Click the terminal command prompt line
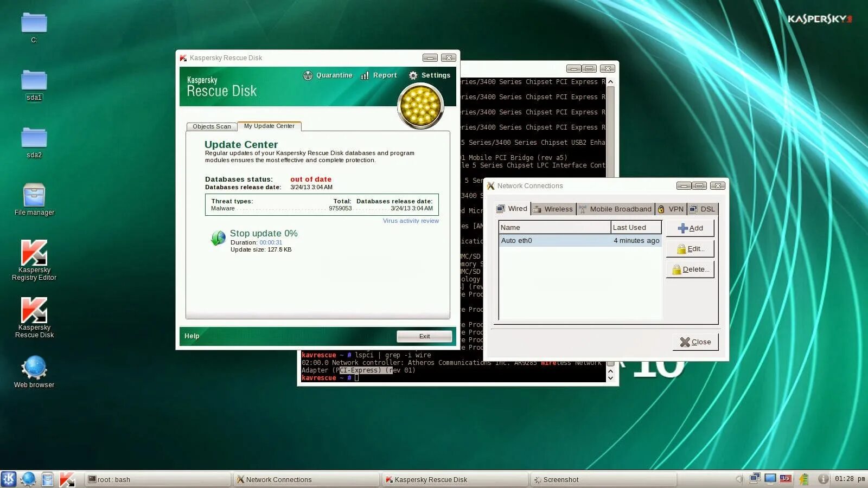Viewport: 868px width, 488px height. pos(454,378)
